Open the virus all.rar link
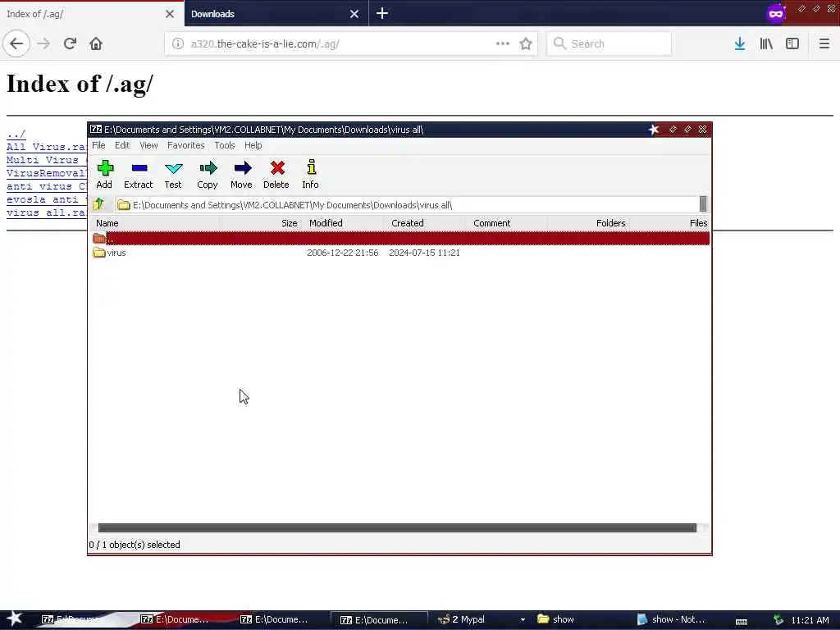Viewport: 840px width, 630px height. click(x=47, y=212)
